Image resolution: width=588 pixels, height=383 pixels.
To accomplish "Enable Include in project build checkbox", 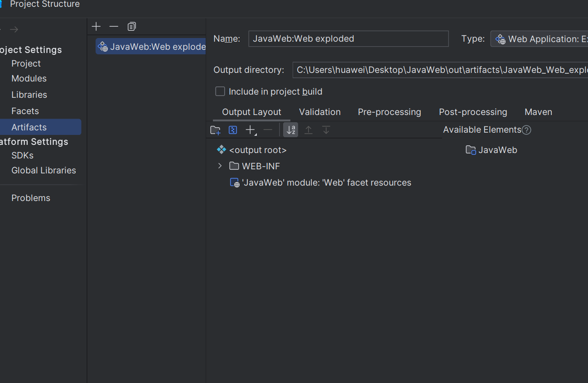I will [x=220, y=91].
